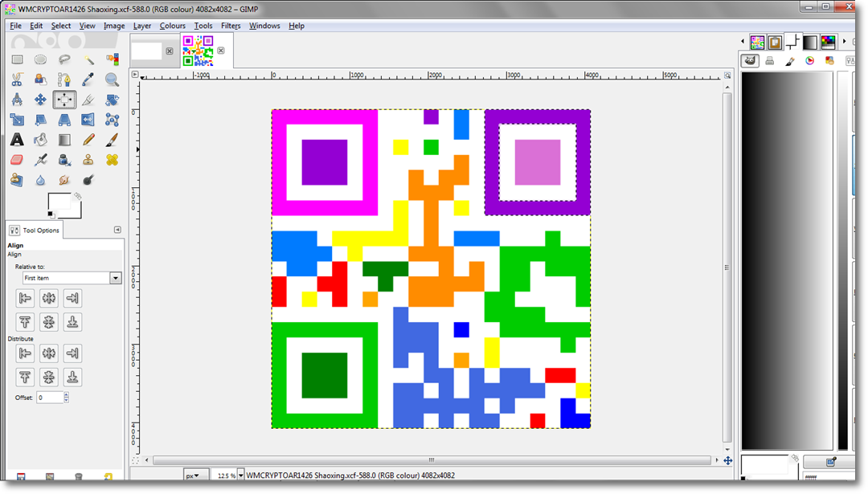868x494 pixels.
Task: Select the Blend gradient tool in the toolbox
Action: pos(64,140)
